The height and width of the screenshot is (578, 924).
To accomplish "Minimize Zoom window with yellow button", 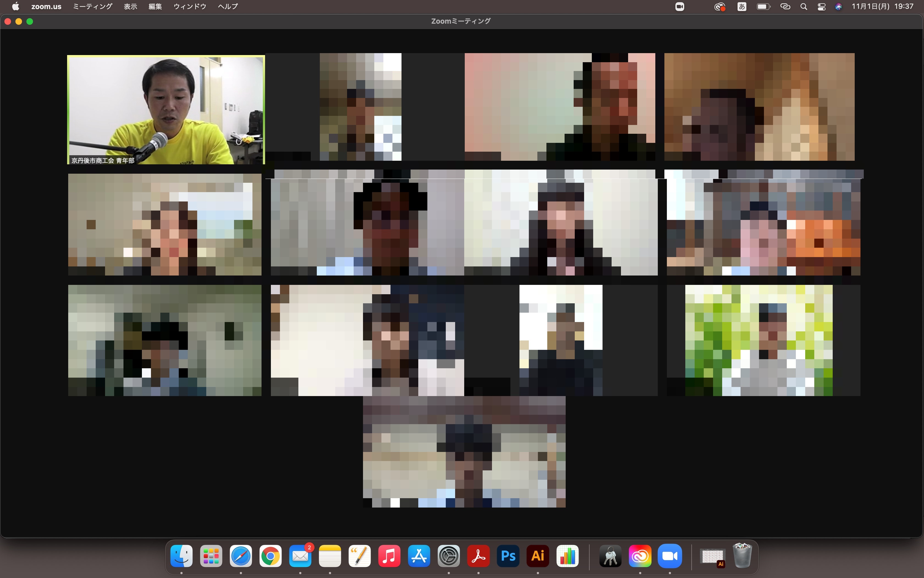I will point(19,22).
